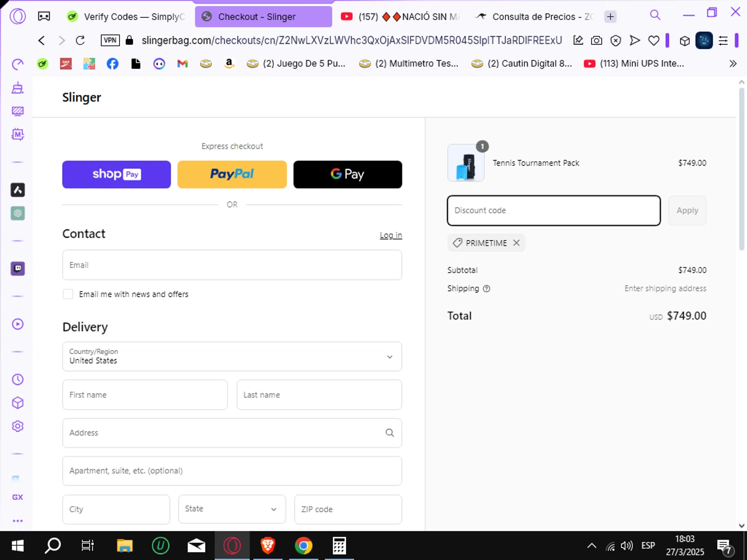Screen dimensions: 747x560
Task: Go back to previous page
Action: 41,40
